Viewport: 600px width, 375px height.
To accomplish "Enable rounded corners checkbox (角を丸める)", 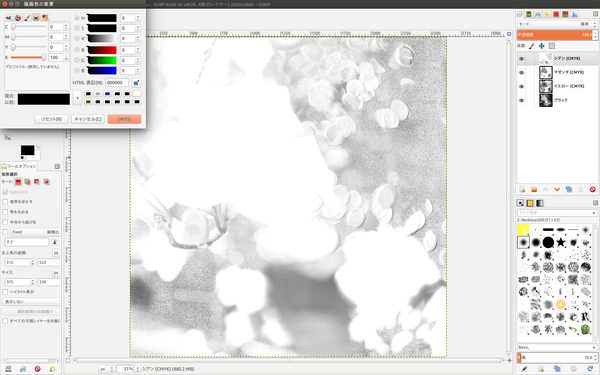I will tap(5, 212).
